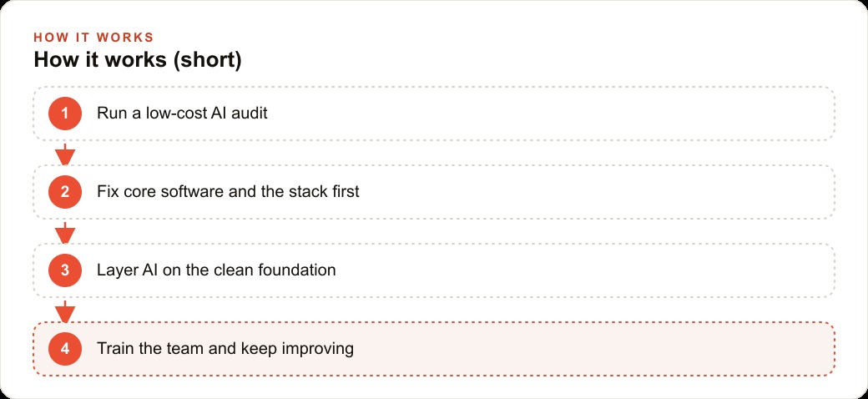This screenshot has height=399, width=868.
Task: Select the number 4 badge in highlighted row
Action: point(65,349)
